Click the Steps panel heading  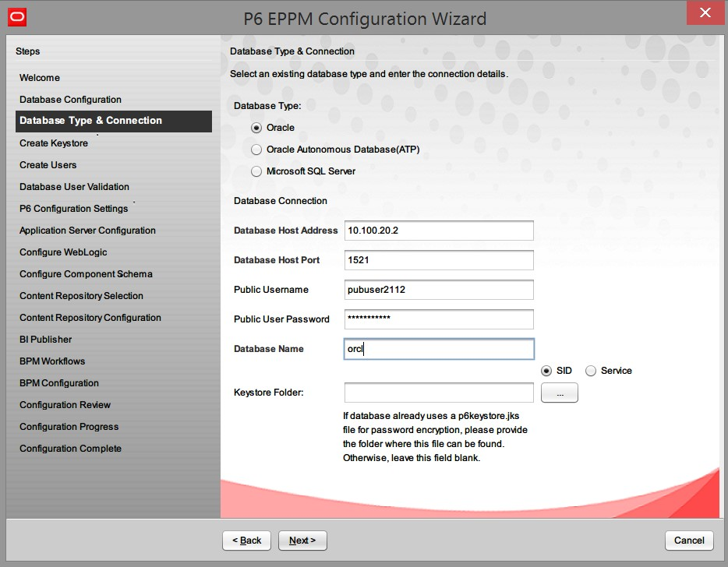[27, 51]
